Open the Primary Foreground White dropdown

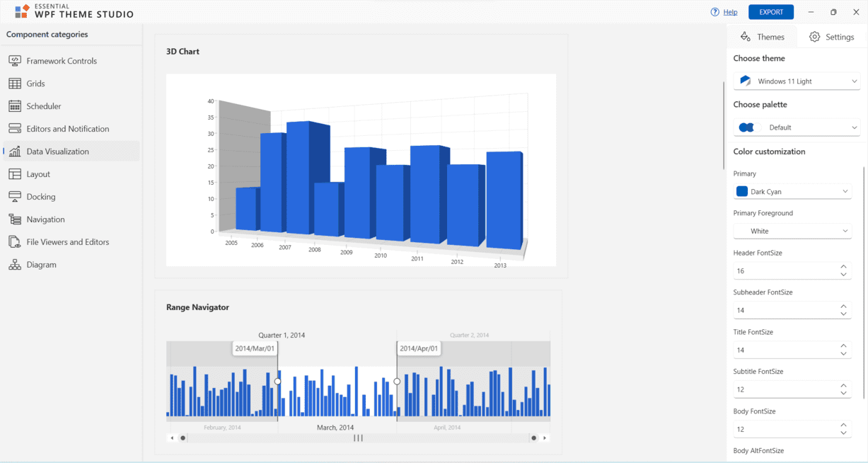coord(792,232)
